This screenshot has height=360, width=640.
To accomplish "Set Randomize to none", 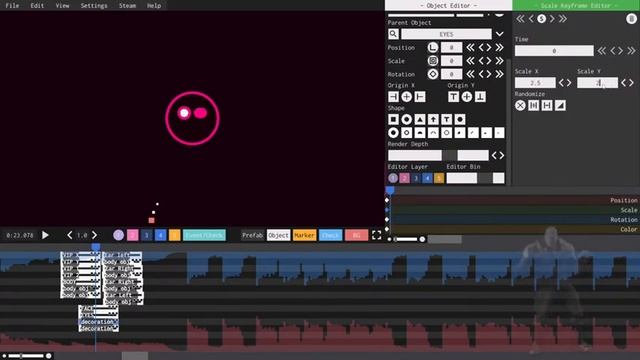I will click(x=520, y=105).
